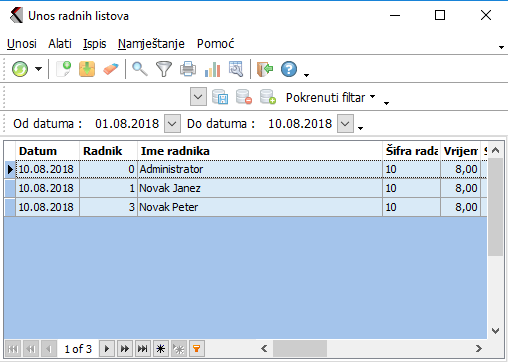Screen dimensions: 508x362
Task: Sort by Datum column header
Action: 48,151
